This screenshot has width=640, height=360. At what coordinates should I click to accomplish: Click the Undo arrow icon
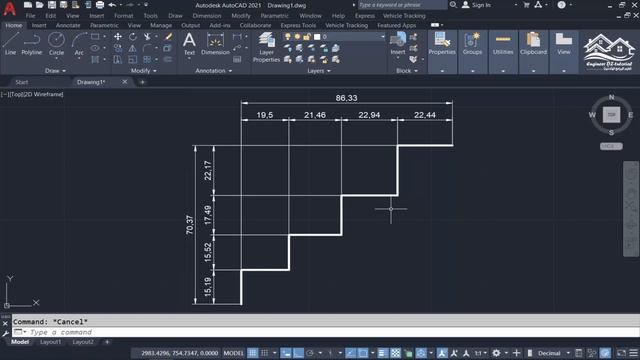(x=112, y=5)
